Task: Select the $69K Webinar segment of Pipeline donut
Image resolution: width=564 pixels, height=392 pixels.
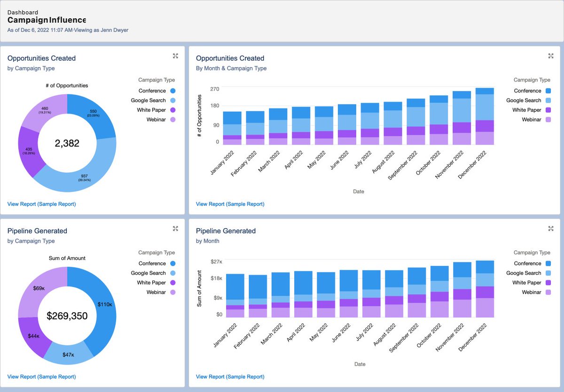Action: (39, 288)
